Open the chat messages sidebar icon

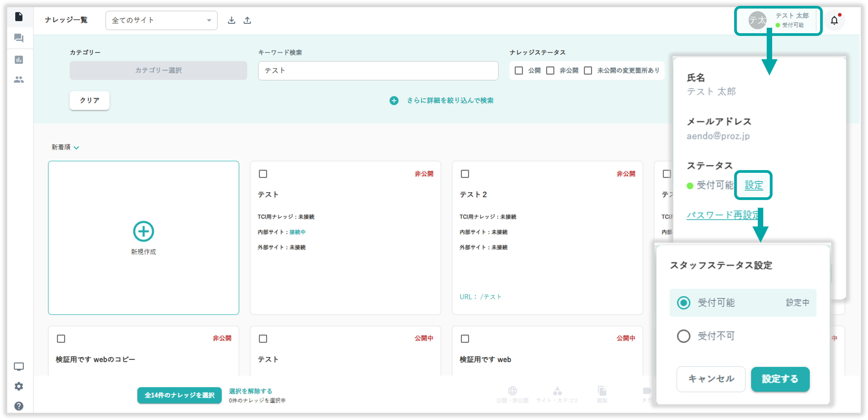click(x=19, y=38)
